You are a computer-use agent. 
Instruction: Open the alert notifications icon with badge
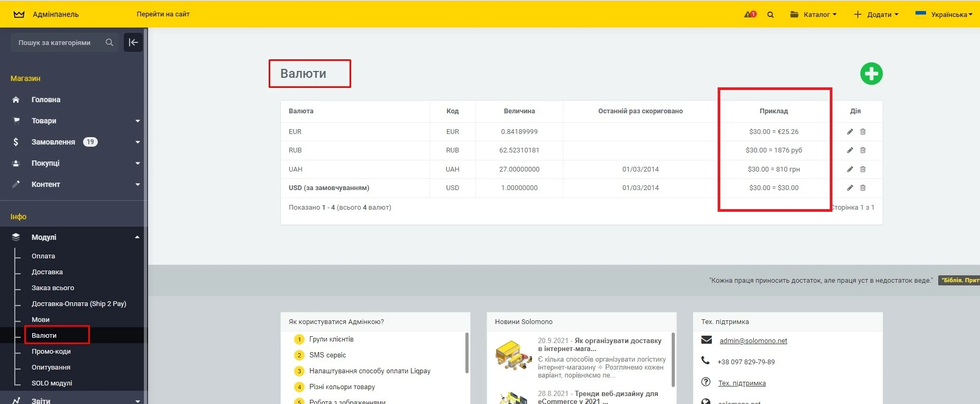[750, 14]
